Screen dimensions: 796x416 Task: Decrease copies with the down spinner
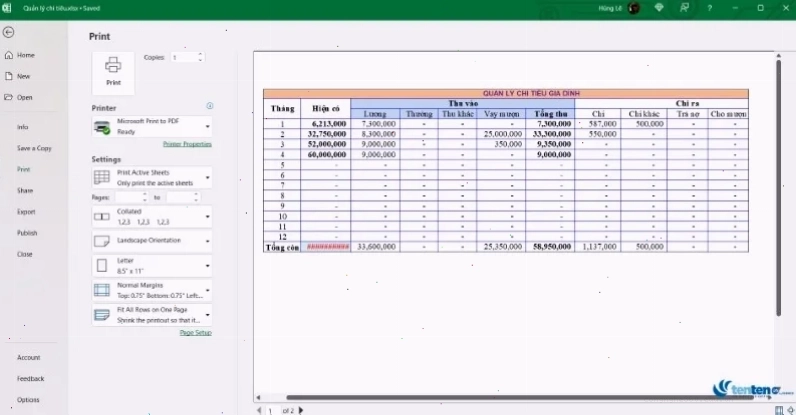tap(201, 60)
